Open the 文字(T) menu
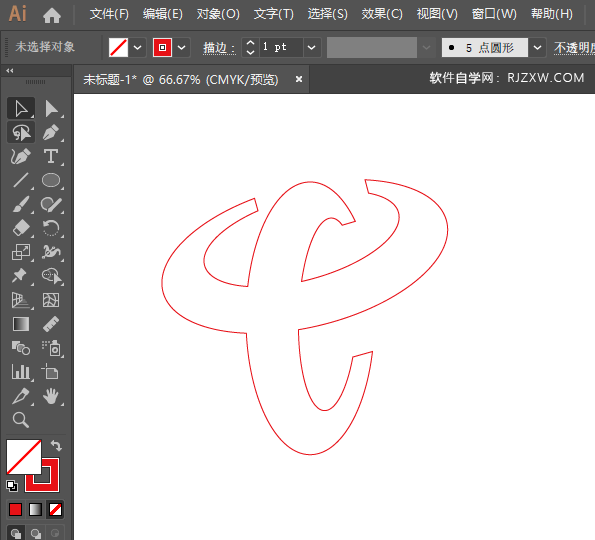 [x=274, y=14]
